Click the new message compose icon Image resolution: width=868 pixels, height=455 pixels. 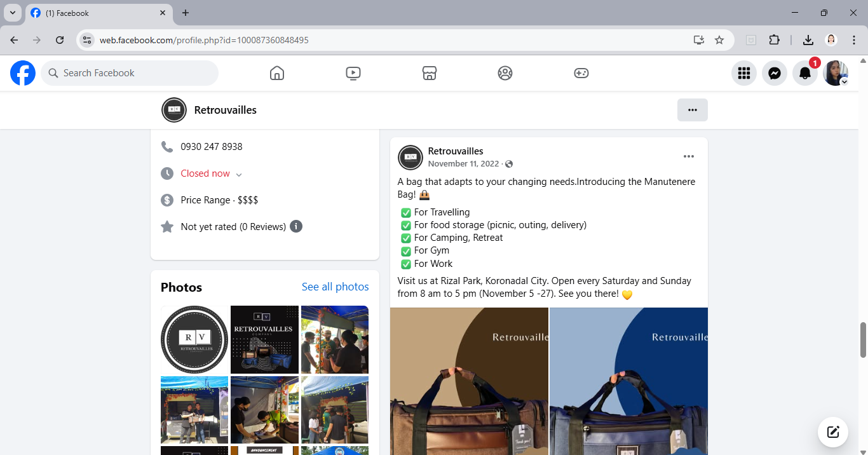click(x=833, y=433)
